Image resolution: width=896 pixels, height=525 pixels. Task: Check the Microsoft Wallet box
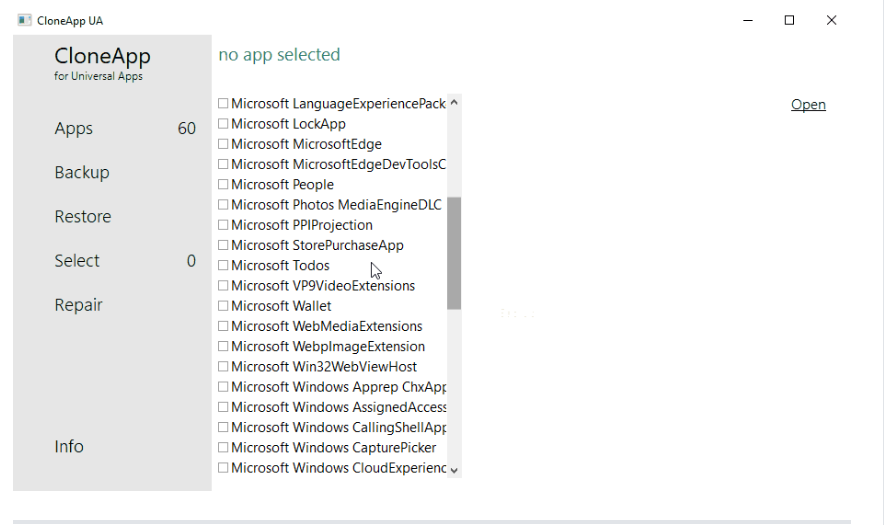tap(223, 306)
